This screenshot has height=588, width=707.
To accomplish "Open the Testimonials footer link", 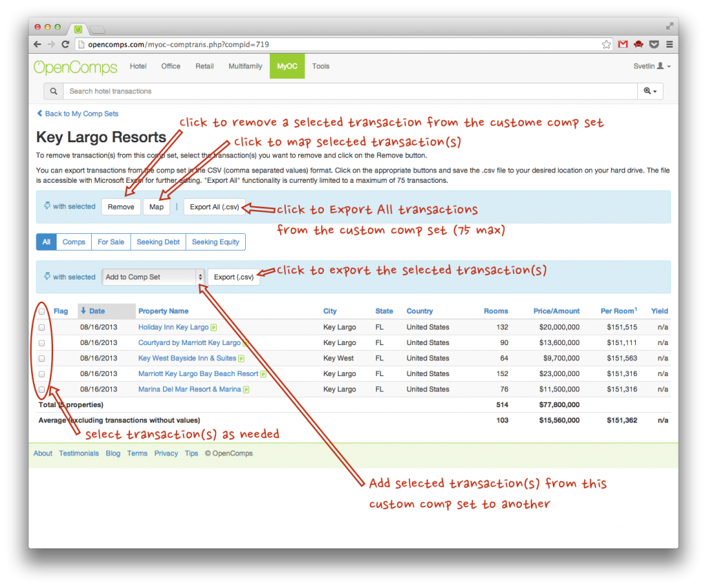I will 79,453.
